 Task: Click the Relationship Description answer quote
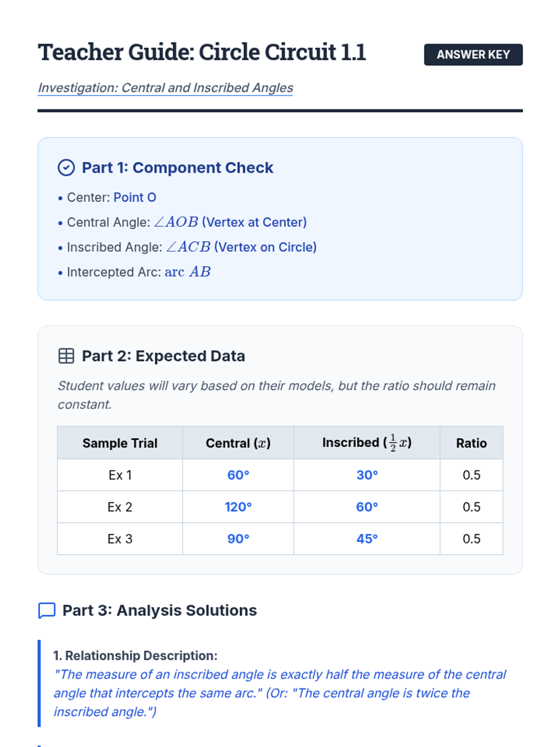click(279, 693)
